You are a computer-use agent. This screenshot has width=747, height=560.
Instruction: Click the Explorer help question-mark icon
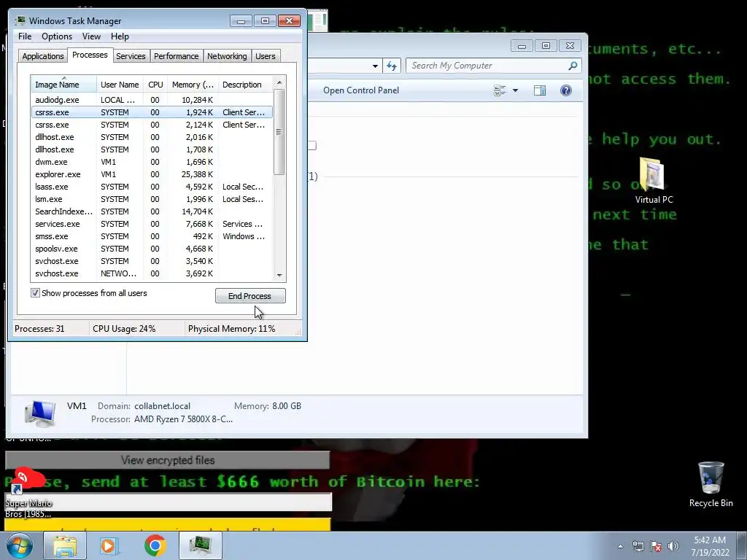[565, 90]
